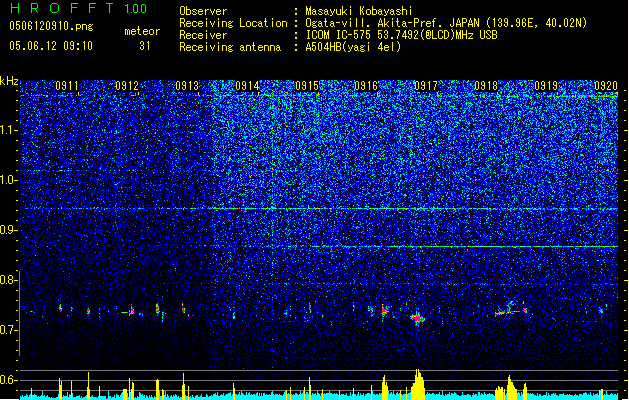Viewport: 629px width, 400px height.
Task: Click the 0914 time marker
Action: tap(247, 86)
